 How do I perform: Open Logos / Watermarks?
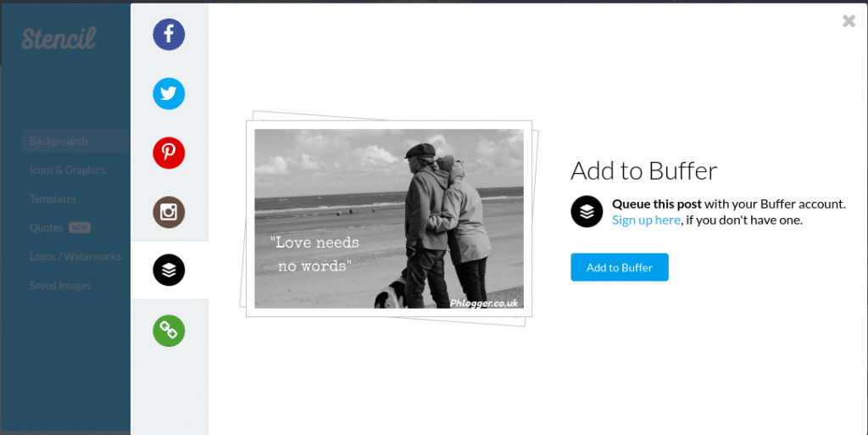tap(75, 257)
